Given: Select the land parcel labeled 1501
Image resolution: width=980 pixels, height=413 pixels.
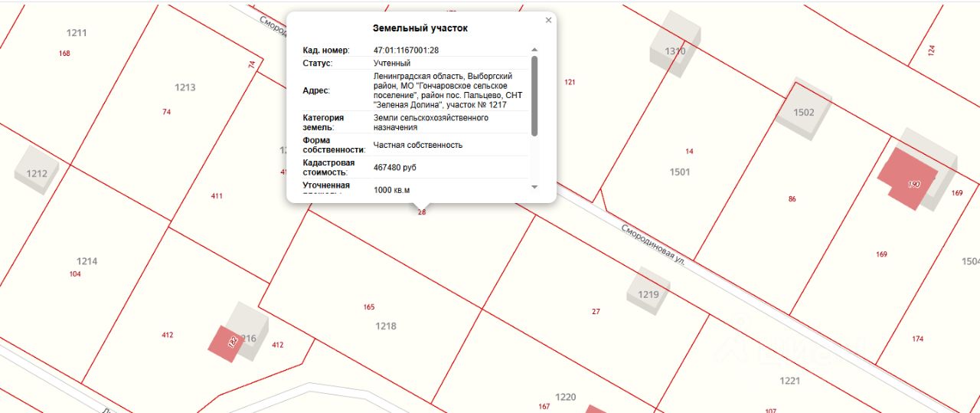Looking at the screenshot, I should 680,172.
